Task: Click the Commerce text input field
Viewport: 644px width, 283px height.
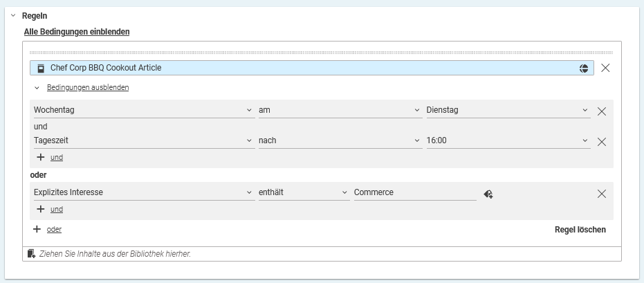Action: [x=414, y=192]
